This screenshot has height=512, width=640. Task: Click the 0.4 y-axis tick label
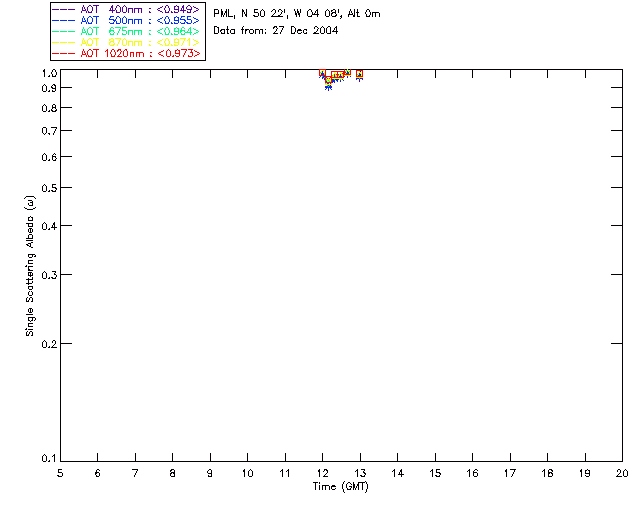tap(49, 226)
